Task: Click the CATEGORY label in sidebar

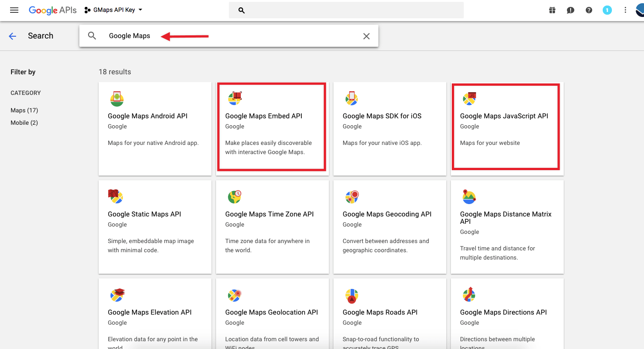Action: click(x=26, y=93)
